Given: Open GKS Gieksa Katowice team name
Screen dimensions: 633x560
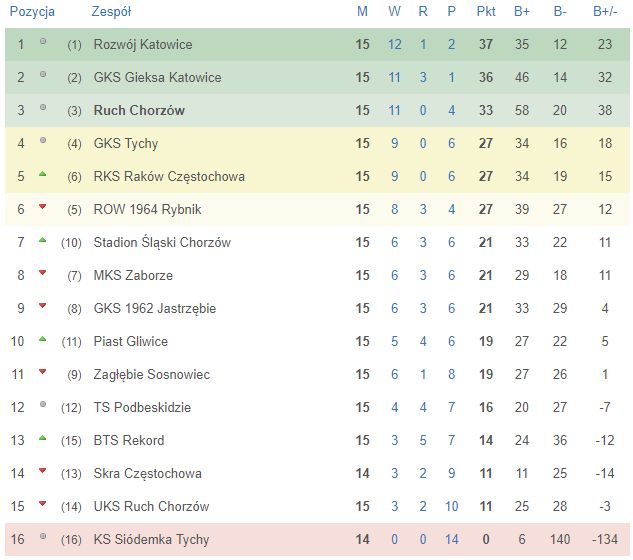Looking at the screenshot, I should tap(157, 77).
